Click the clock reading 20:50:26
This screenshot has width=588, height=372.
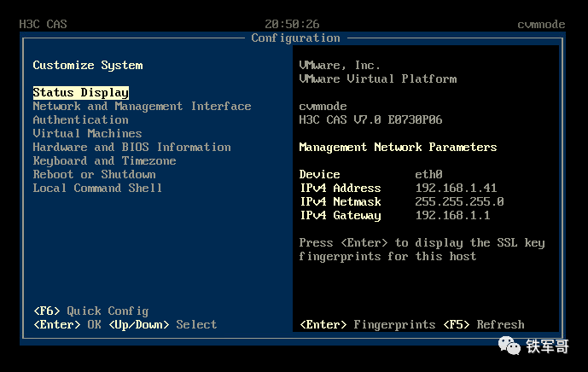[292, 25]
